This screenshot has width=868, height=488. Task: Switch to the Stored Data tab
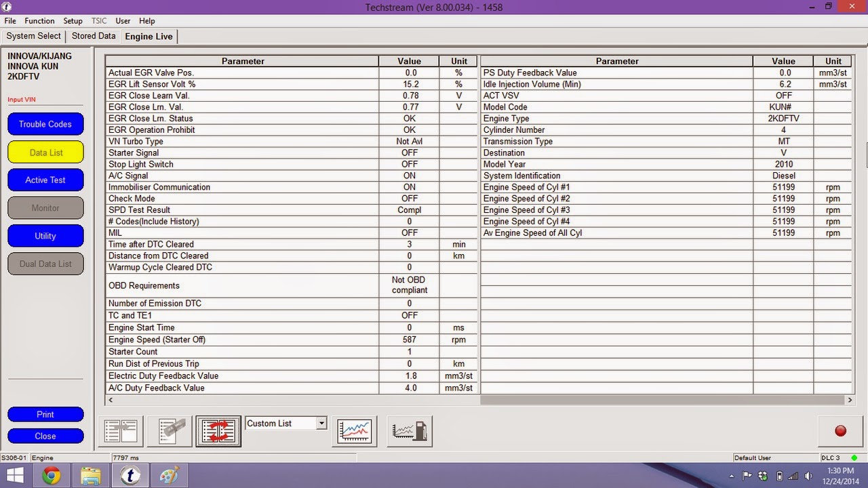pyautogui.click(x=94, y=36)
